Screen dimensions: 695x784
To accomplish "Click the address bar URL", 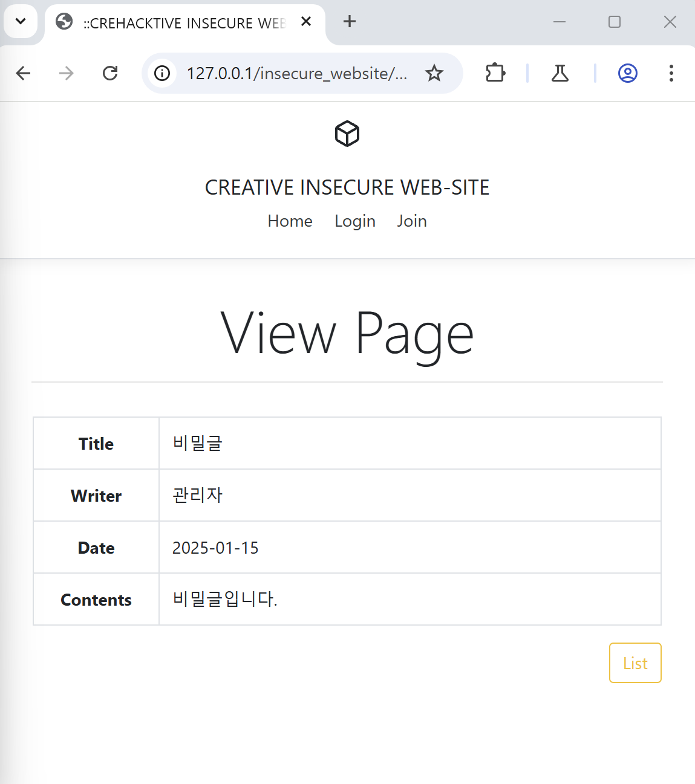I will 297,73.
